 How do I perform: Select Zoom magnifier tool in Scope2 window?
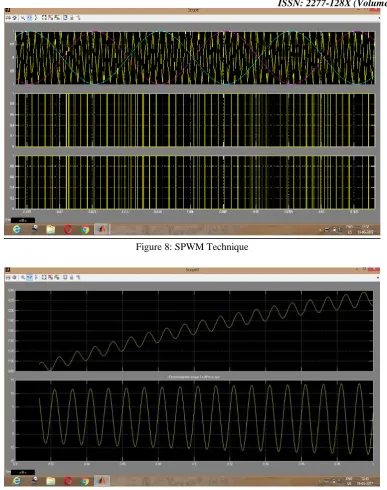(23, 277)
